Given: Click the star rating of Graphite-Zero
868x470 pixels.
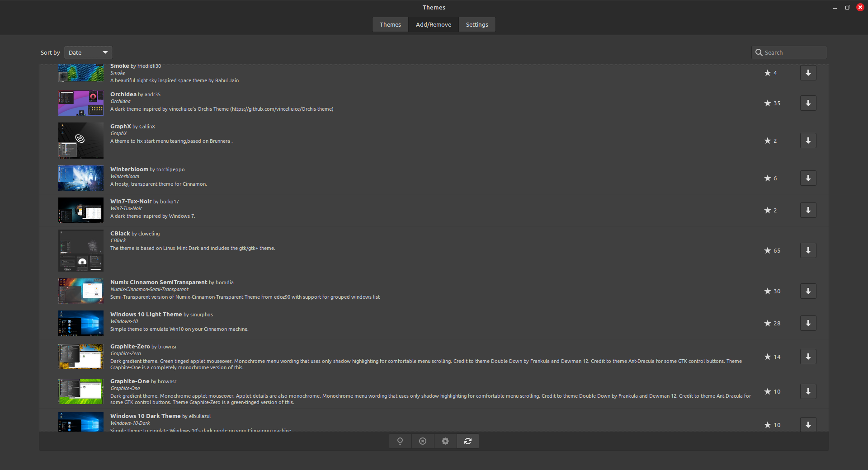Looking at the screenshot, I should [x=772, y=357].
